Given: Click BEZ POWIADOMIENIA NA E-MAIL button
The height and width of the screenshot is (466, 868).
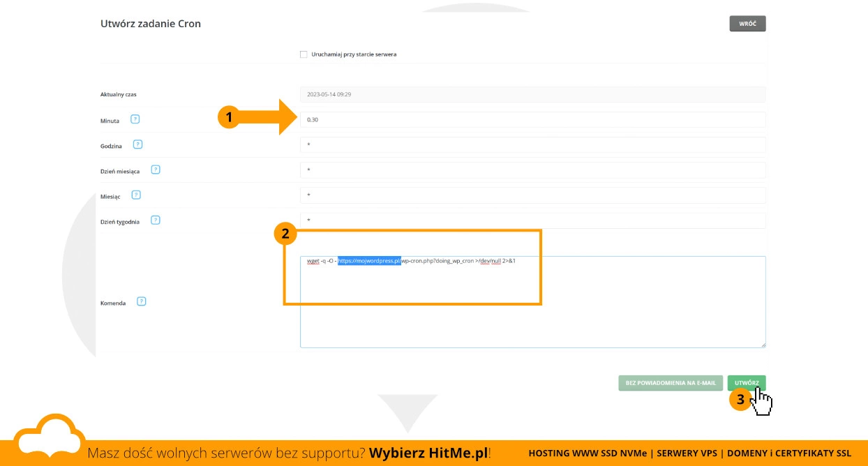Looking at the screenshot, I should (671, 383).
